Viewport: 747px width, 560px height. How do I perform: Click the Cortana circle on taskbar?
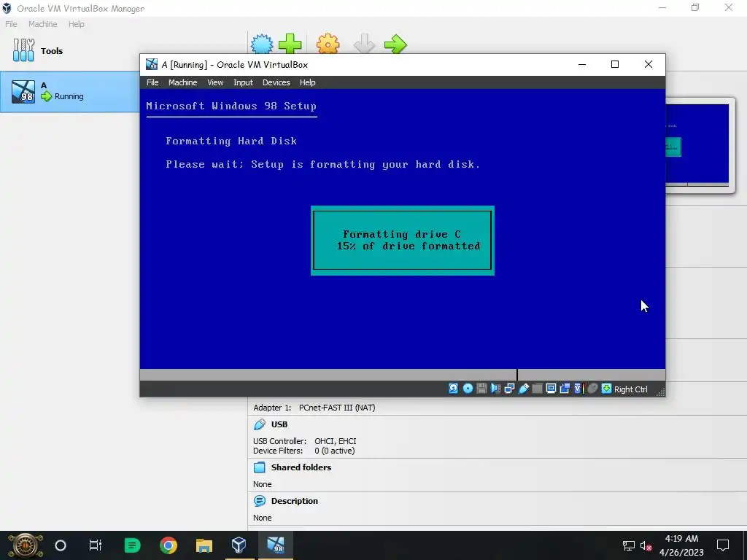(x=60, y=545)
